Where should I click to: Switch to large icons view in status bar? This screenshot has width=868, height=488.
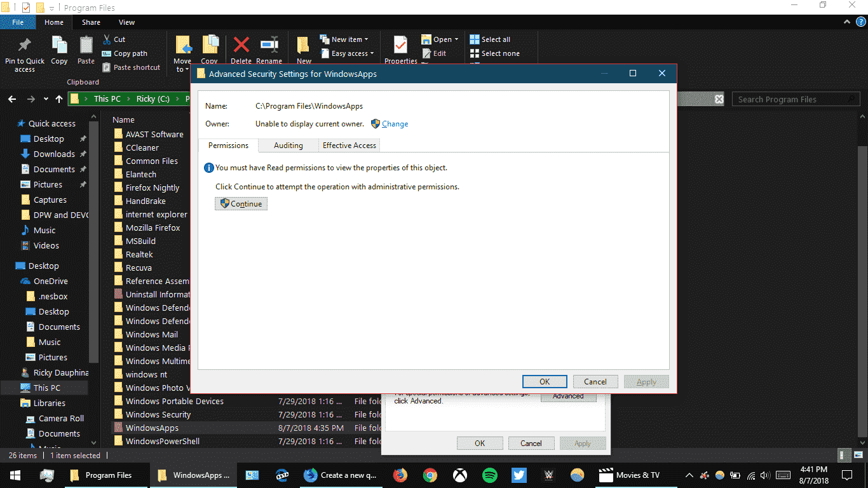857,455
